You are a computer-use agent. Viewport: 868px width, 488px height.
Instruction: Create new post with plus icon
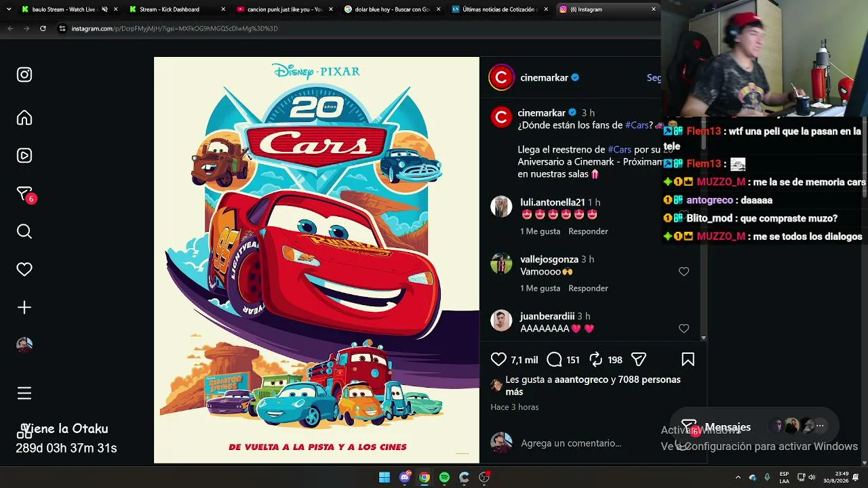24,308
